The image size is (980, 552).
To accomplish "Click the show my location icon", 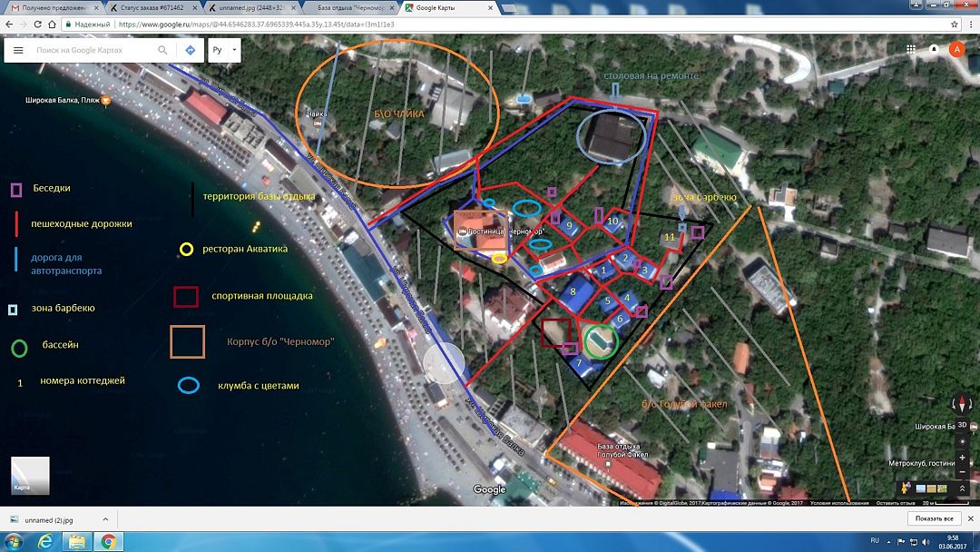I will point(962,441).
